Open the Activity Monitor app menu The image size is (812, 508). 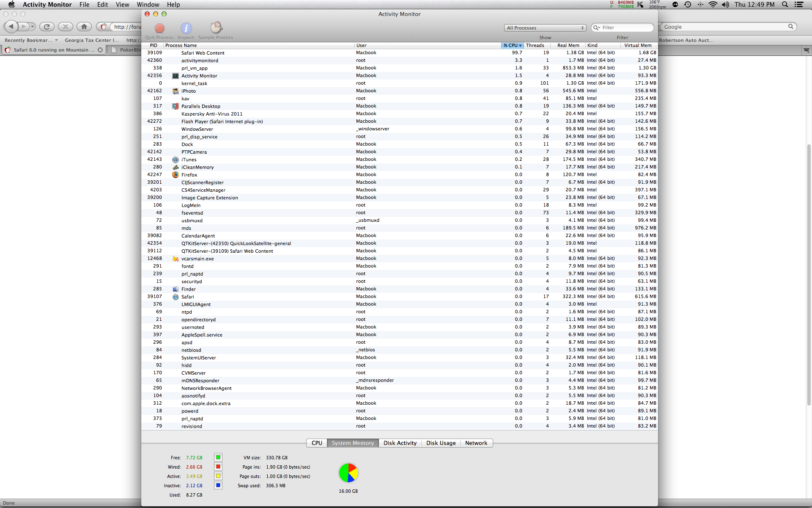pyautogui.click(x=47, y=5)
